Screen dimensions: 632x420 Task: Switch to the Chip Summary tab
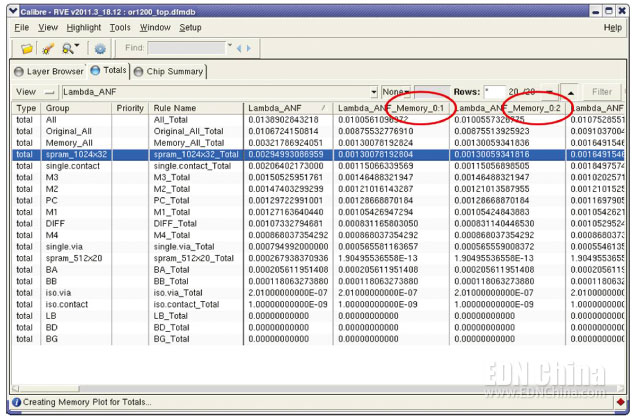pyautogui.click(x=169, y=71)
